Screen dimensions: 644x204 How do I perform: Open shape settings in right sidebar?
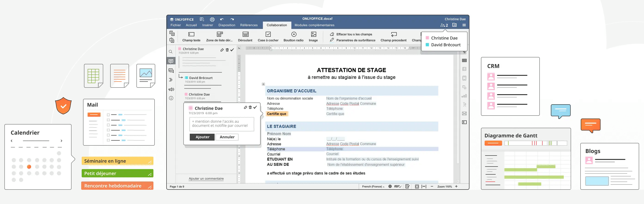(464, 87)
